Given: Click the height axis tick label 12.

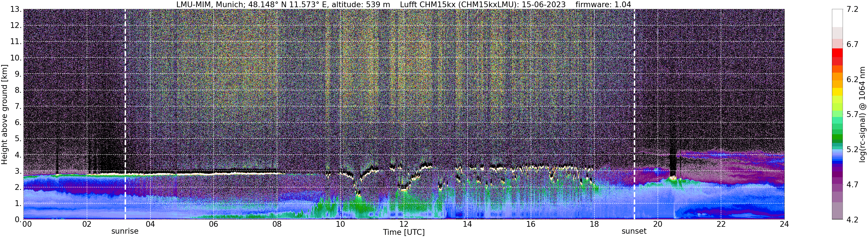Looking at the screenshot, I should [16, 26].
